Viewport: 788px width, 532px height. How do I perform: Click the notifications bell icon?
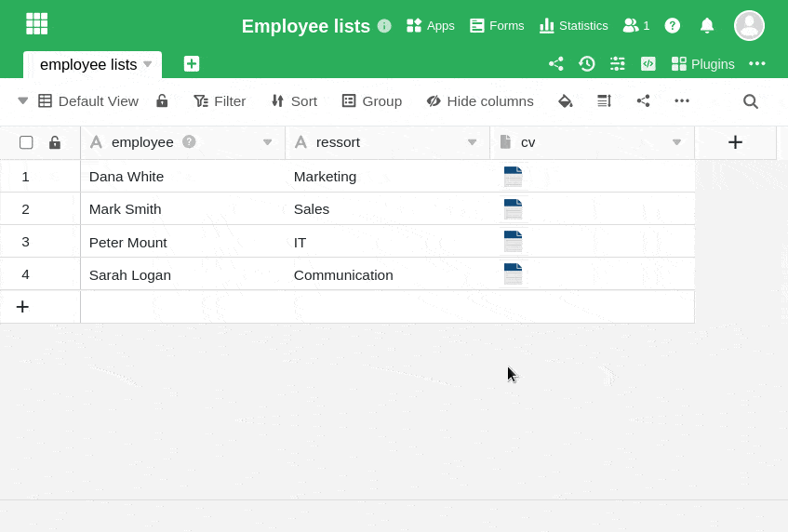707,25
